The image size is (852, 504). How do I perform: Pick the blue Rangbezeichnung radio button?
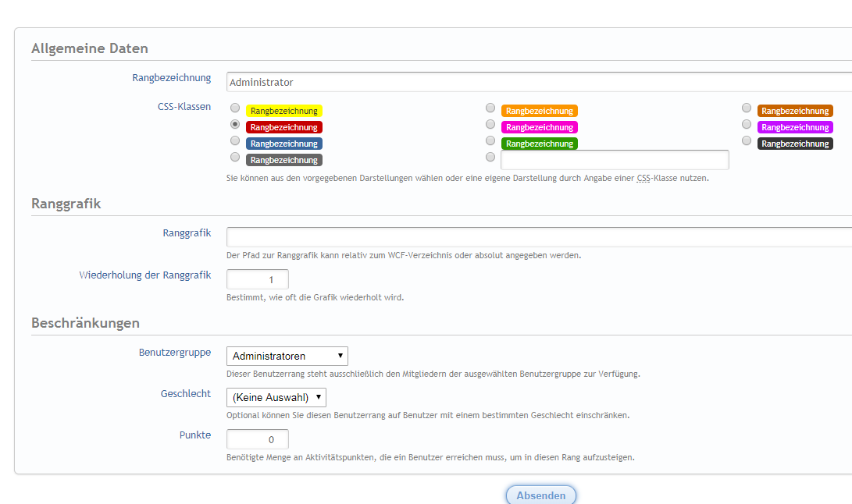(x=235, y=140)
